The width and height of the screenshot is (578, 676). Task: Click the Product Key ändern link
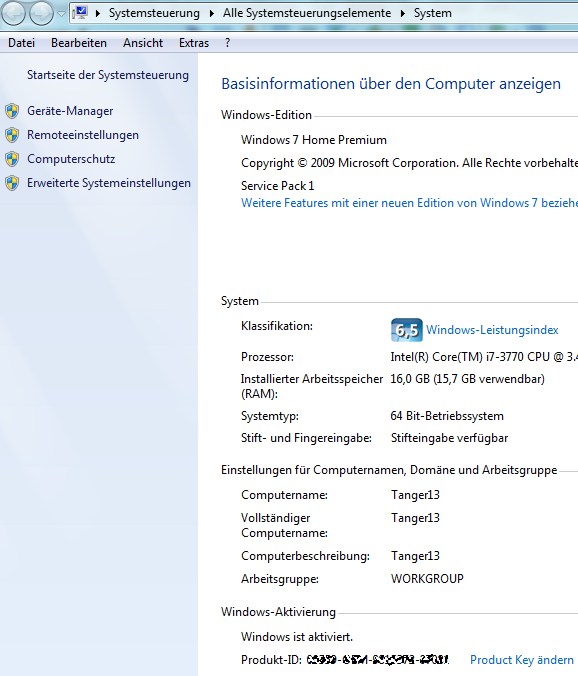(522, 660)
